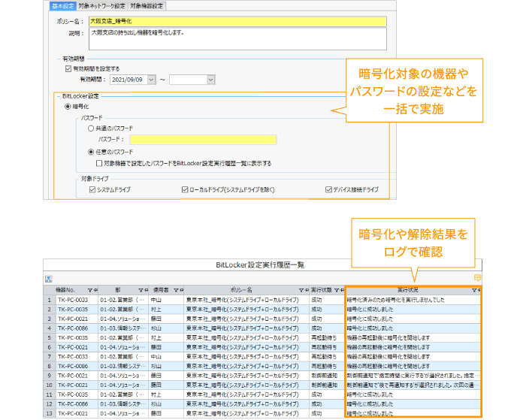Screen dimensions: 526x420
Task: Click the ポリシー名 field containing 大阪支店_暗号化
Action: [237, 21]
